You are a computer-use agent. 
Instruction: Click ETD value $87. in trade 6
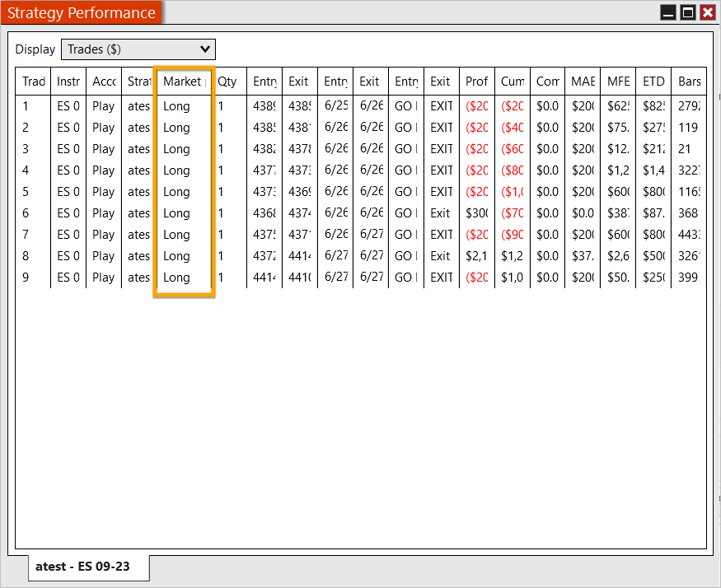(x=653, y=212)
